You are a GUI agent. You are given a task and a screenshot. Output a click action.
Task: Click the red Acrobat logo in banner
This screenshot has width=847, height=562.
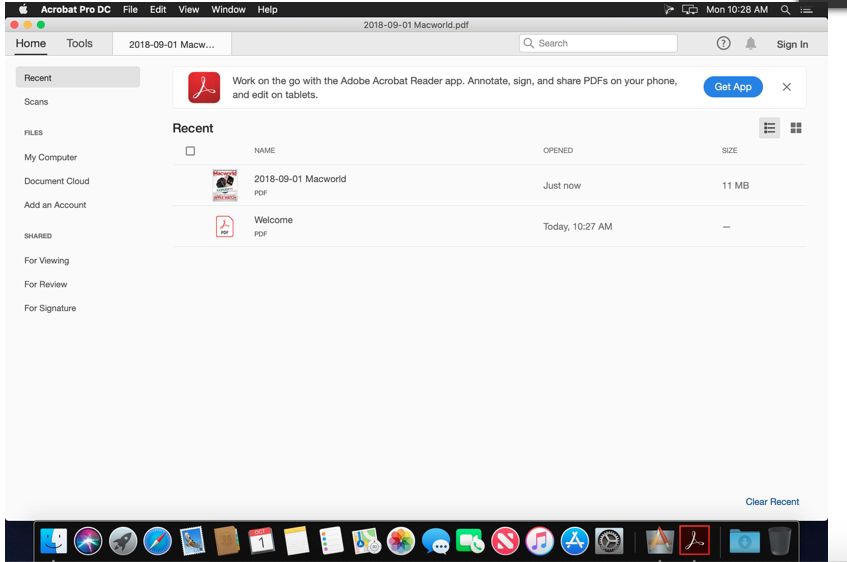click(204, 87)
